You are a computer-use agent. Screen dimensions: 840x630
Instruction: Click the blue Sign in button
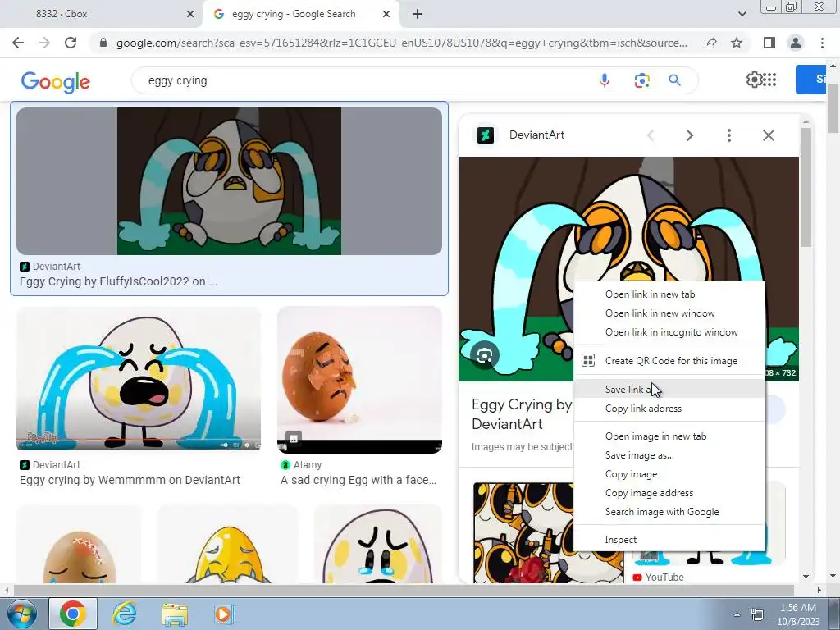(810, 80)
